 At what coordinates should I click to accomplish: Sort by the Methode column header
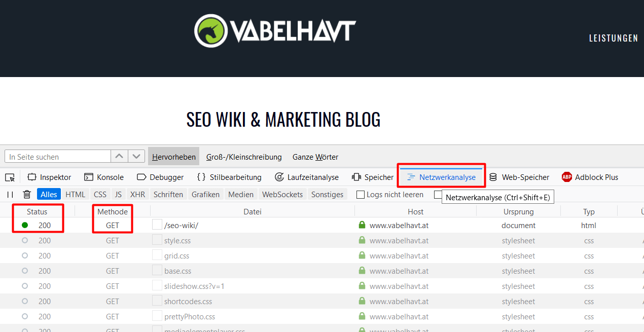click(113, 211)
